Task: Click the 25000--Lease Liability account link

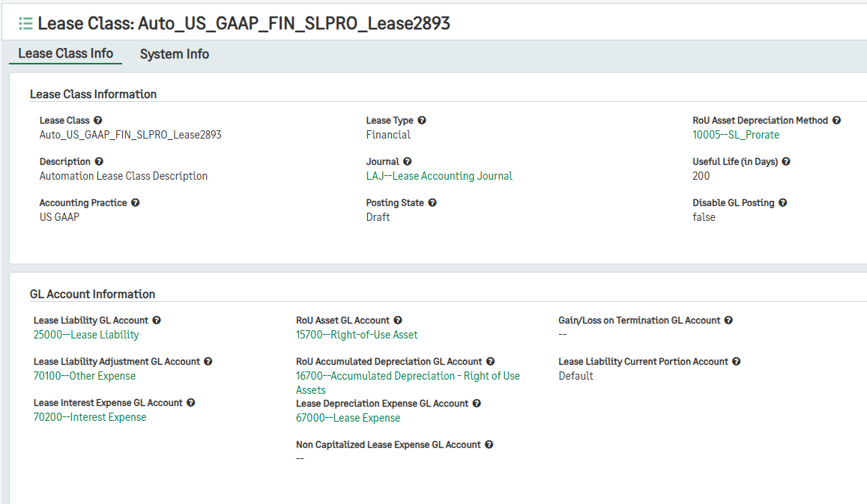Action: [x=85, y=335]
